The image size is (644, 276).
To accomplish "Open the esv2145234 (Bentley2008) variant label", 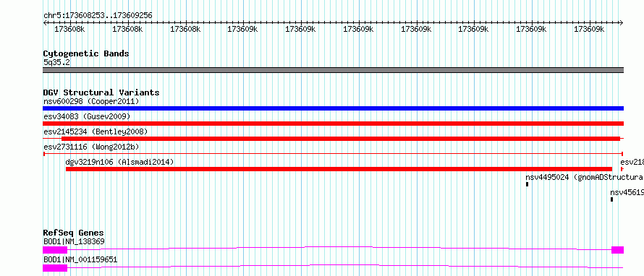I will click(96, 131).
